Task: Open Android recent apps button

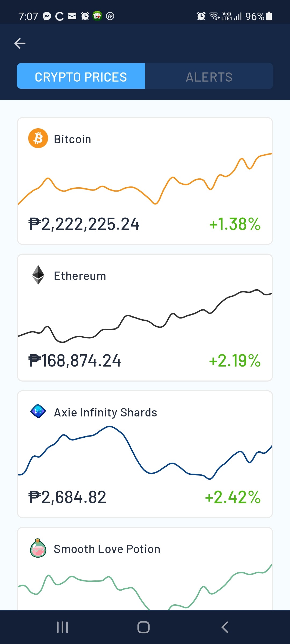Action: (x=63, y=627)
